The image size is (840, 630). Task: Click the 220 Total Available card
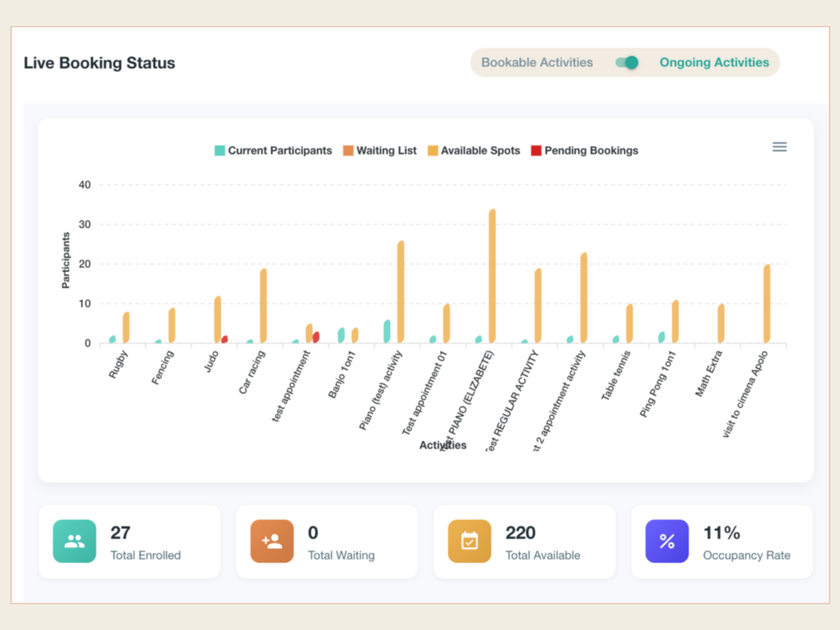[x=524, y=541]
